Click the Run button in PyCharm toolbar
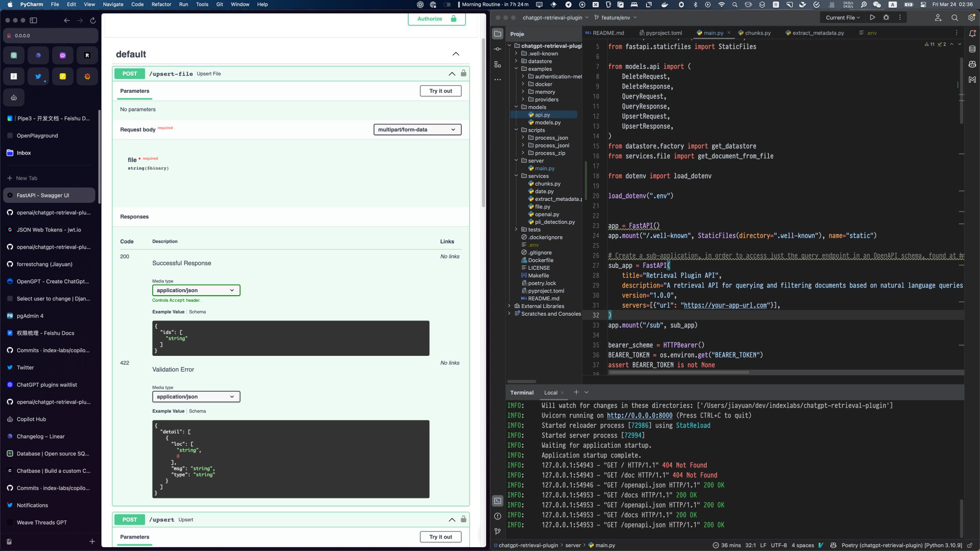980x551 pixels. pos(872,17)
